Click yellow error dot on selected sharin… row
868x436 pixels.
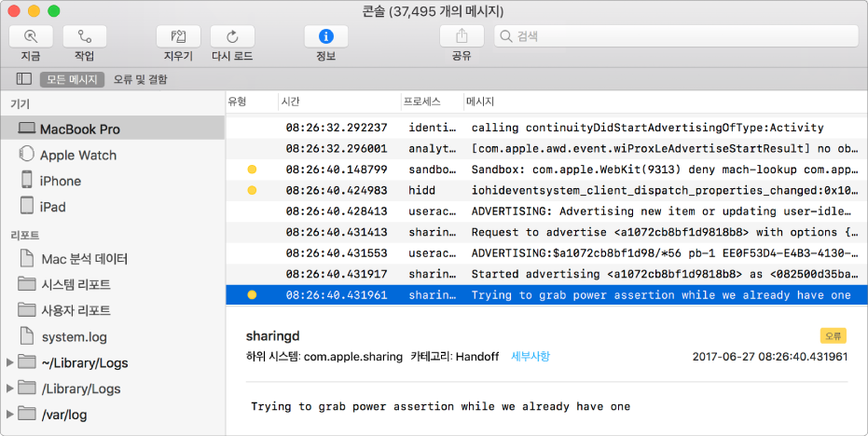point(252,295)
